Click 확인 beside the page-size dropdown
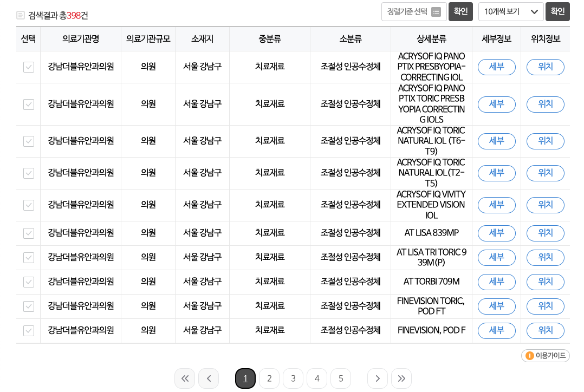Screen dimensions: 584x392 (x=557, y=11)
